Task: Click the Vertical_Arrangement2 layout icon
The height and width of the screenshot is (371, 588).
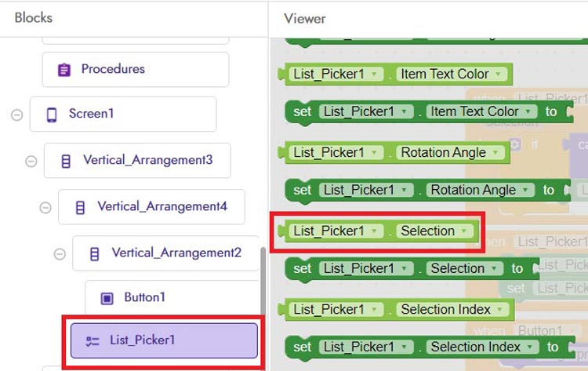Action: pos(95,253)
